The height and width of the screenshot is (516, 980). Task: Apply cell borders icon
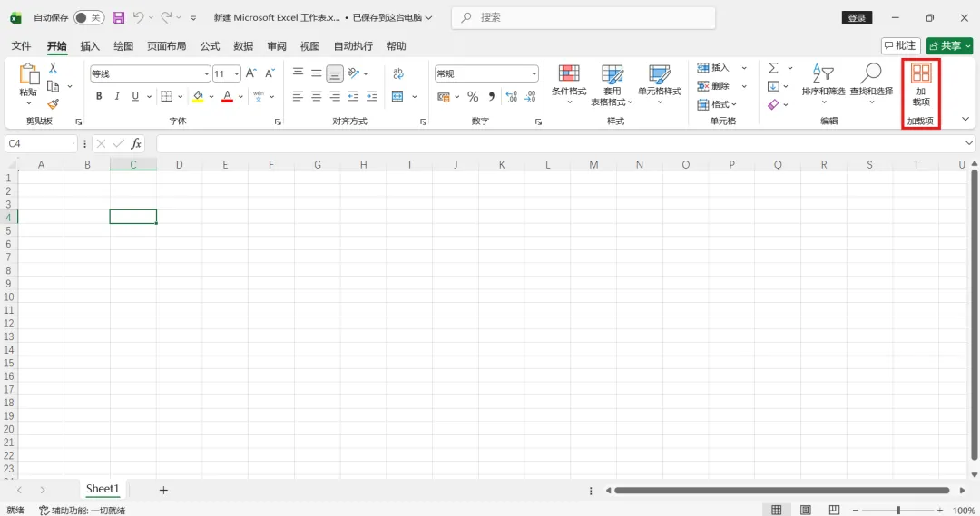166,96
